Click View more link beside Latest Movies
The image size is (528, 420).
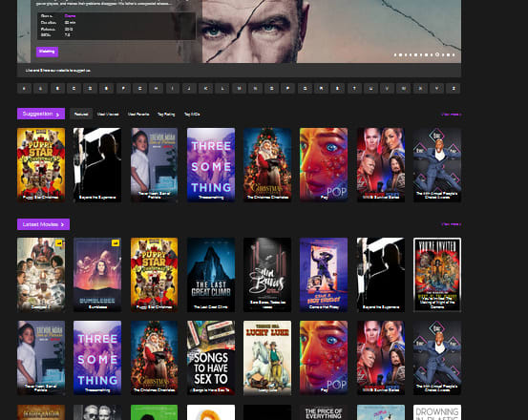(x=452, y=224)
